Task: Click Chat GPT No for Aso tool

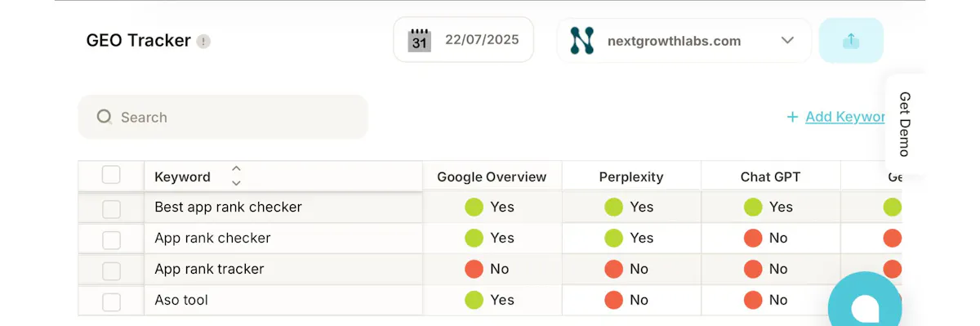Action: [766, 300]
